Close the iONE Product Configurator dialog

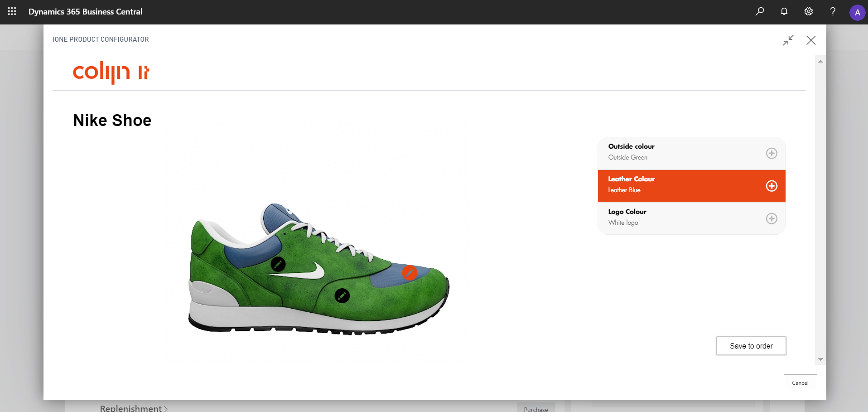coord(811,40)
